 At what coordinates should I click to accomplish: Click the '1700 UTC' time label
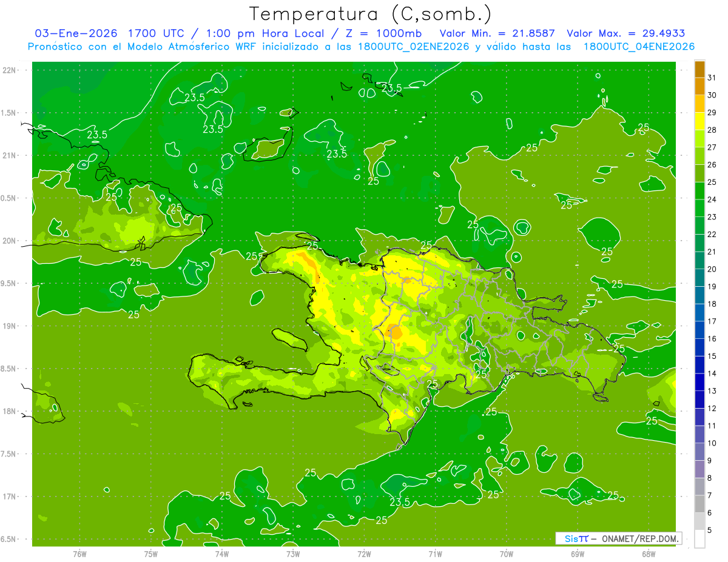157,33
